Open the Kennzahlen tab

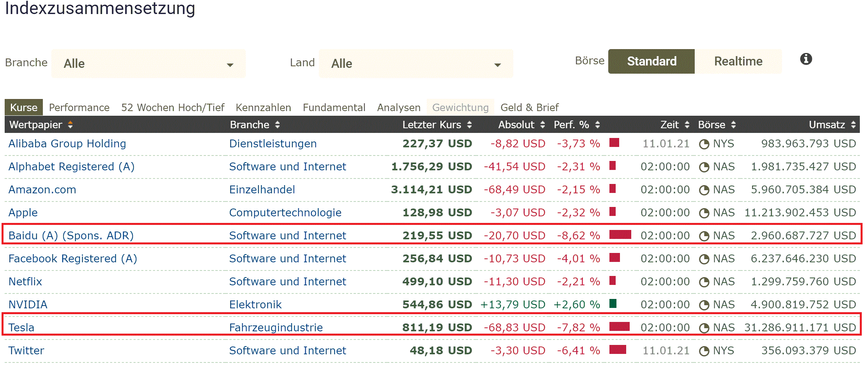263,108
